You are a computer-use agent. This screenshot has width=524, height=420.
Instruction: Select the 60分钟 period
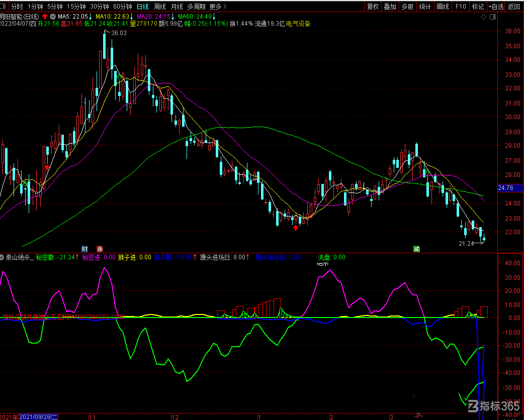click(x=122, y=7)
